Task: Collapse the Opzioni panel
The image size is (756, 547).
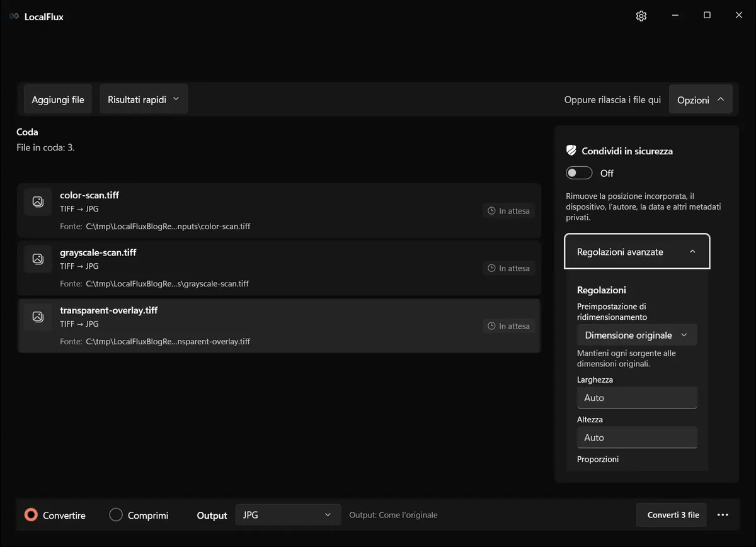Action: coord(701,99)
